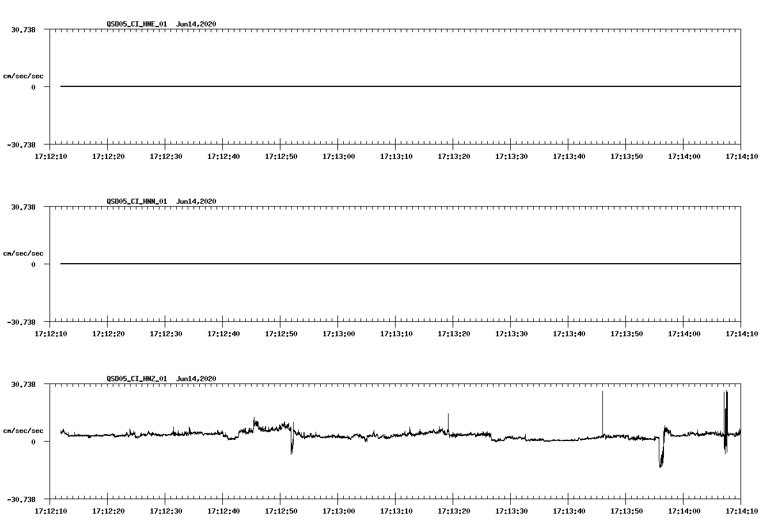
Task: Click the 17:13:10 time label under HNE plot
Action: [x=396, y=156]
